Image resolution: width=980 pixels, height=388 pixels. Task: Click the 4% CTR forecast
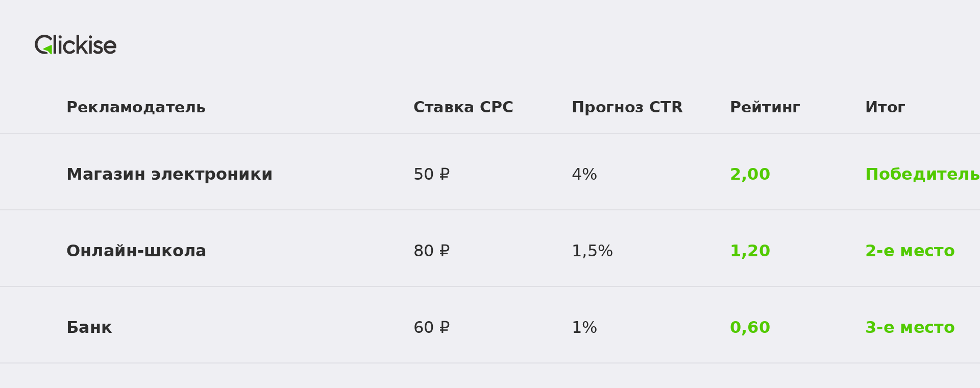(x=584, y=175)
